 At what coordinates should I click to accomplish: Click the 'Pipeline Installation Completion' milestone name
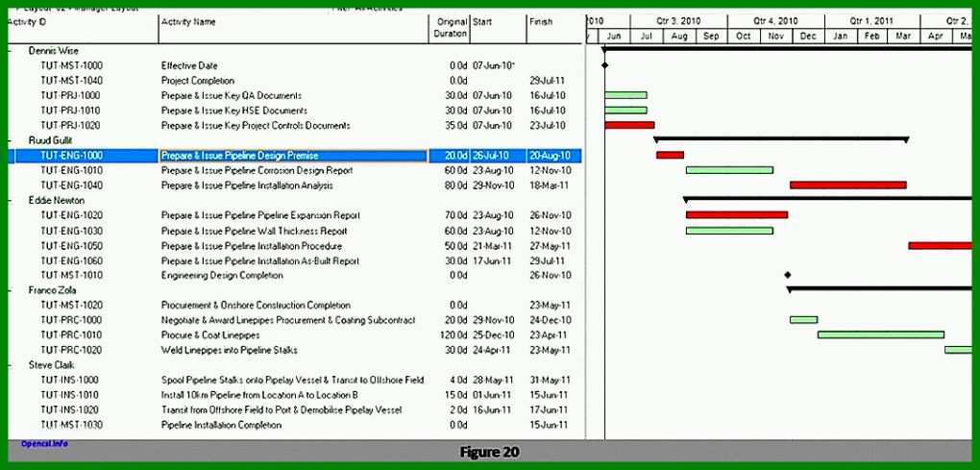[x=221, y=425]
